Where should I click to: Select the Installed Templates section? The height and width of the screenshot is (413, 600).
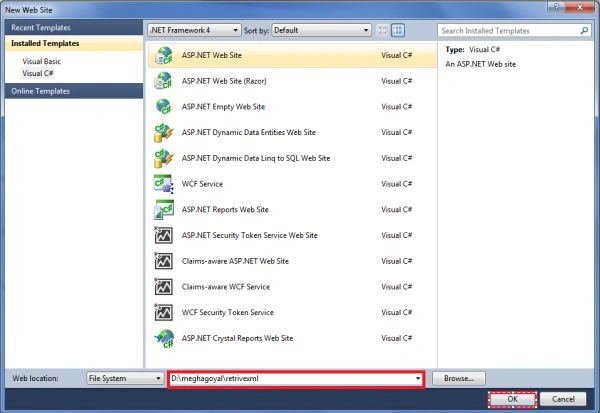click(74, 43)
